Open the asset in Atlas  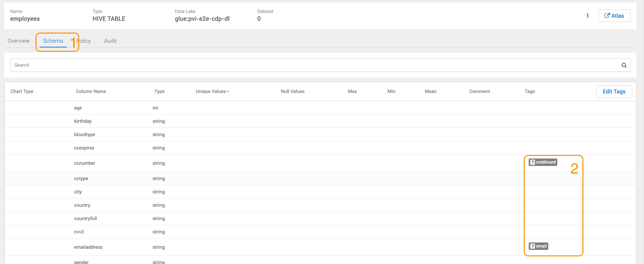614,16
